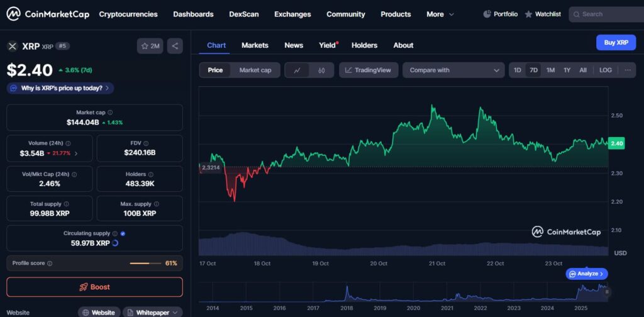Viewport: 644px width, 317px height.
Task: Open the chart more options ellipsis
Action: pyautogui.click(x=627, y=70)
